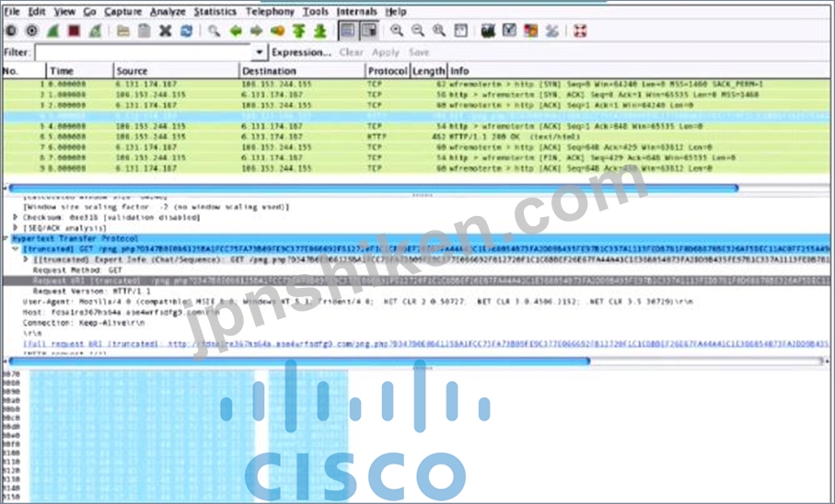The image size is (835, 504).
Task: Go to packet number icon
Action: click(277, 31)
